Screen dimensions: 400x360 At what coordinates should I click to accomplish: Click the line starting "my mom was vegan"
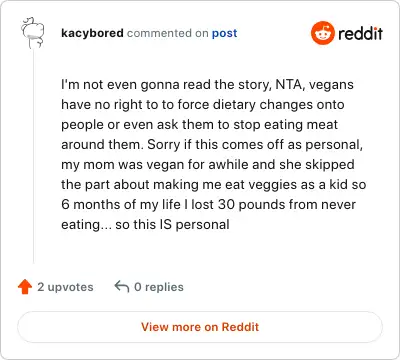208,165
